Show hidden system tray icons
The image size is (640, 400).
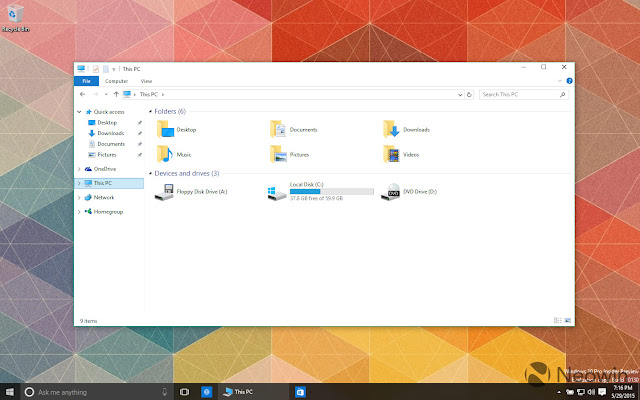[x=559, y=392]
